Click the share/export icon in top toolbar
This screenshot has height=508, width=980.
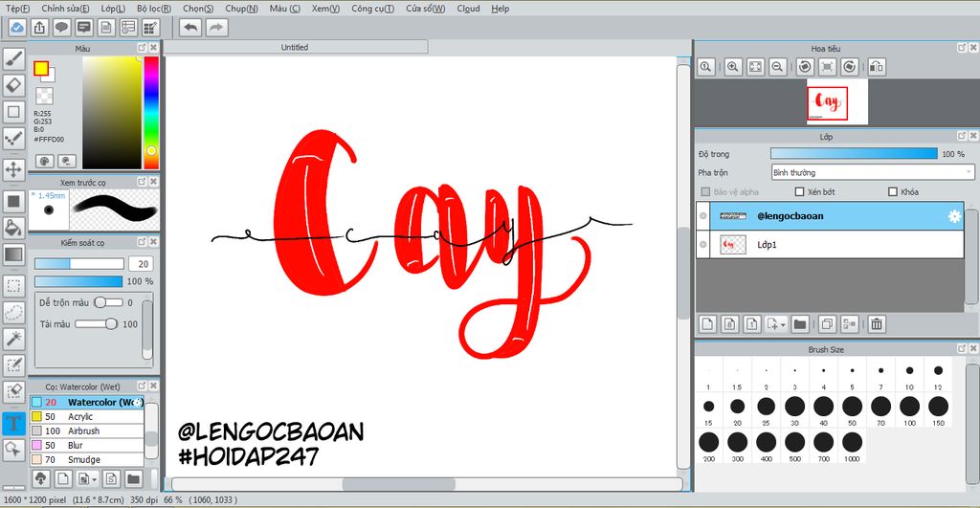pyautogui.click(x=39, y=28)
